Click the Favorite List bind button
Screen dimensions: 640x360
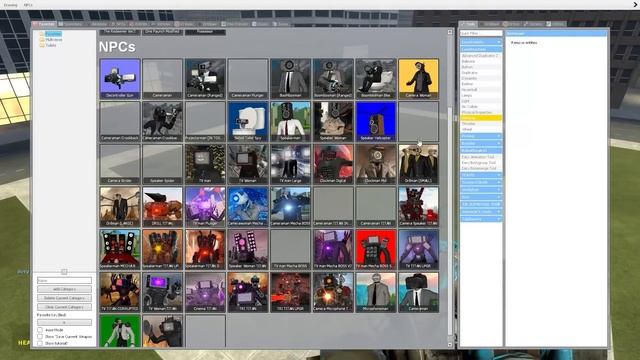point(64,322)
